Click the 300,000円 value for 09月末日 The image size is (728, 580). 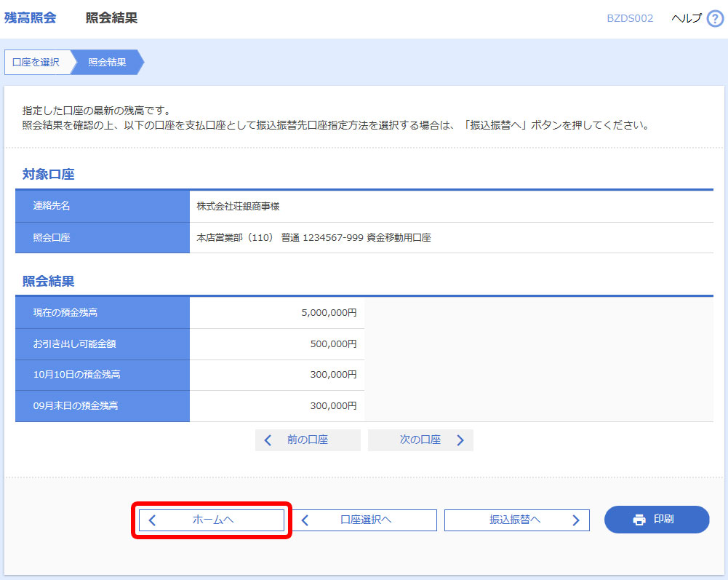[x=333, y=406]
